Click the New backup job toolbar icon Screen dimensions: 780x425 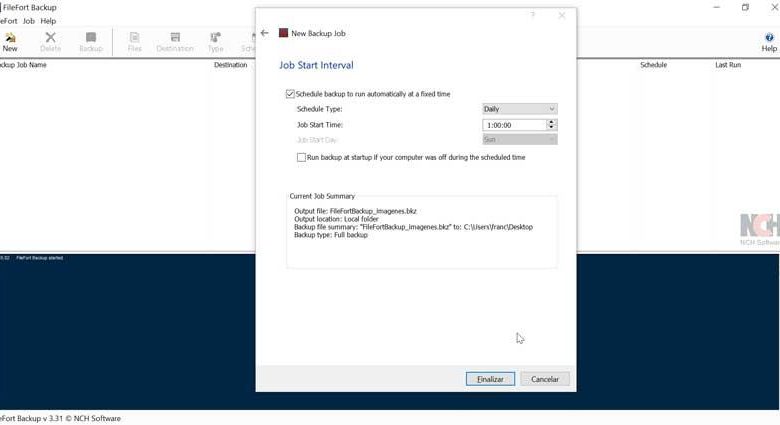point(10,42)
